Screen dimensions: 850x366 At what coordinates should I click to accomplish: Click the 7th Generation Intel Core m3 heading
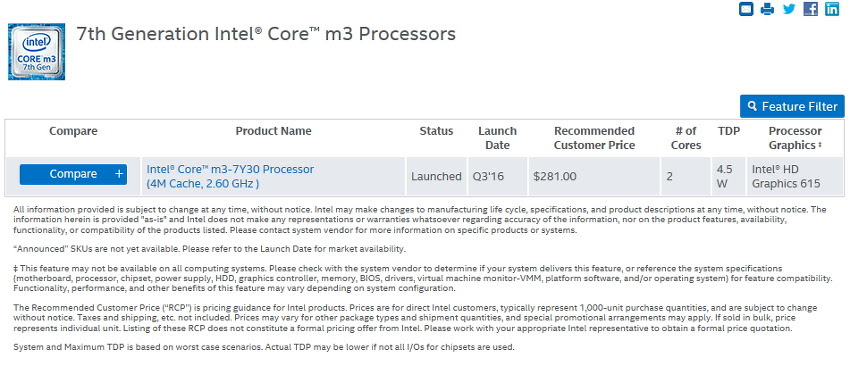(x=266, y=34)
